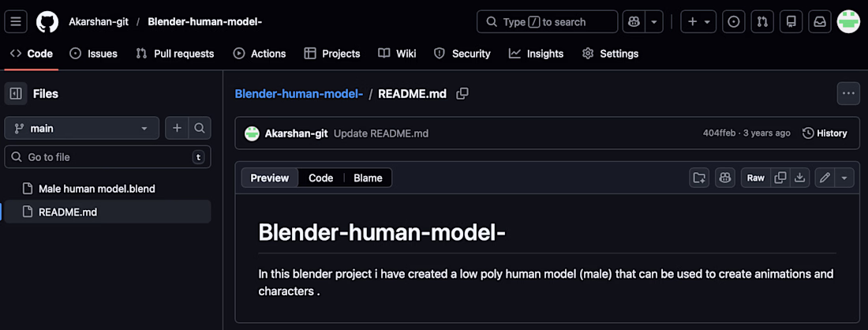Open the Projects tab
Image resolution: width=868 pixels, height=330 pixels.
[332, 54]
